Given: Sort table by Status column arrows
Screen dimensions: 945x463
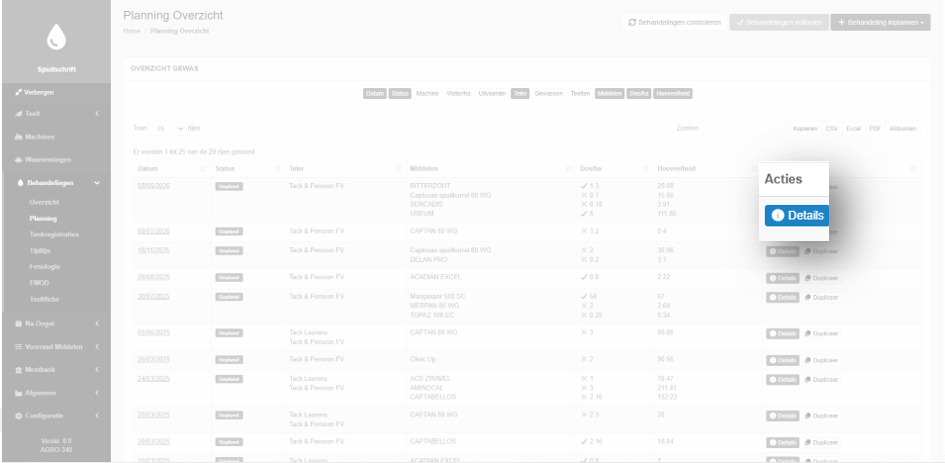Looking at the screenshot, I should pyautogui.click(x=277, y=169).
